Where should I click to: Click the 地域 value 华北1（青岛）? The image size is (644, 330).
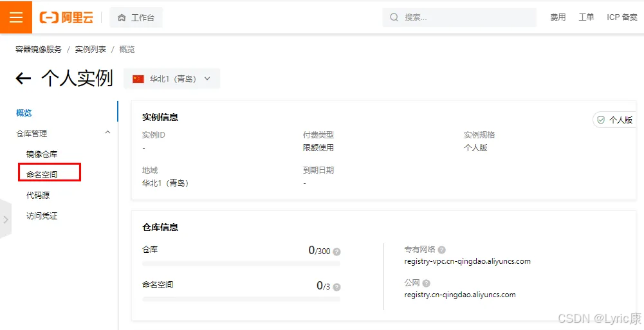tap(165, 183)
